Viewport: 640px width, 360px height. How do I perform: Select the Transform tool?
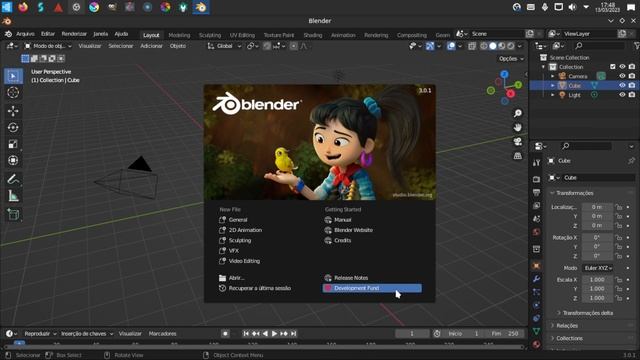click(13, 160)
